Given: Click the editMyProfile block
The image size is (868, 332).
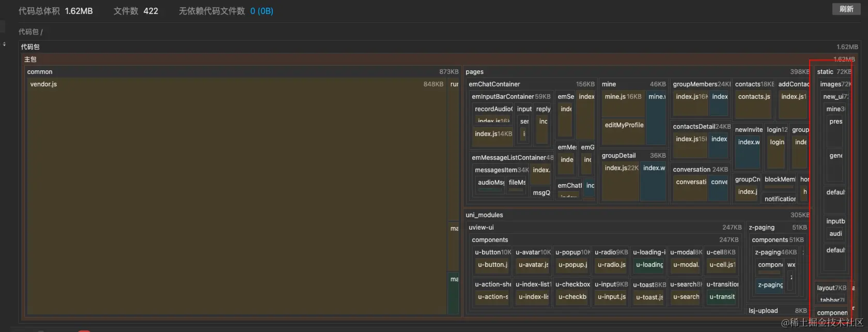Looking at the screenshot, I should point(623,132).
